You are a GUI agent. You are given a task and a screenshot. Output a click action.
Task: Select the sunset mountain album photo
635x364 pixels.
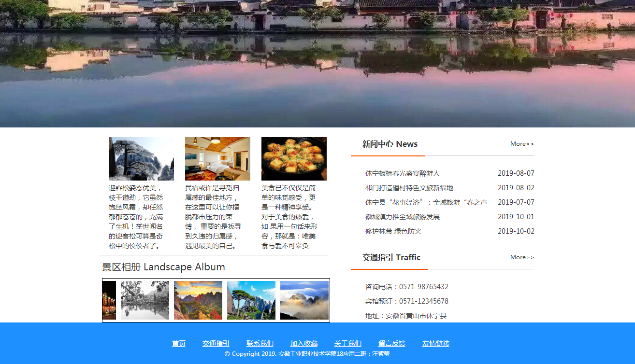198,300
